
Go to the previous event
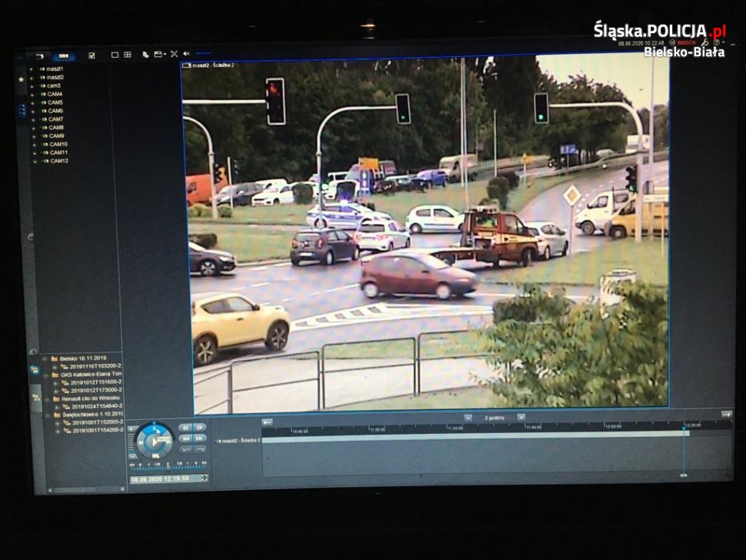pos(186,449)
